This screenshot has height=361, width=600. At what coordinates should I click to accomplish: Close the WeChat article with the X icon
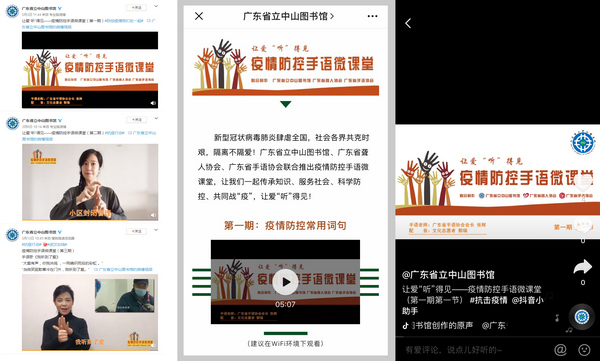[x=199, y=16]
